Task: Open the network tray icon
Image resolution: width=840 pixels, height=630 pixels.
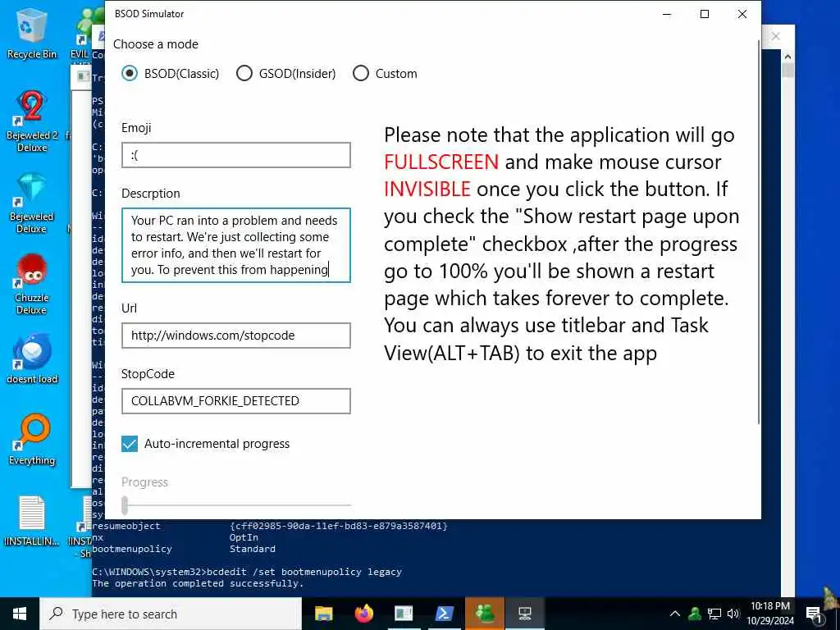Action: [714, 614]
